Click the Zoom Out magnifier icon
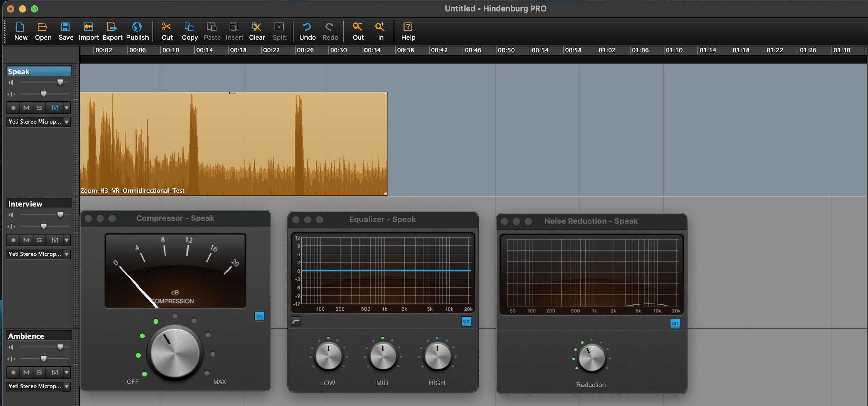This screenshot has height=406, width=868. [357, 27]
